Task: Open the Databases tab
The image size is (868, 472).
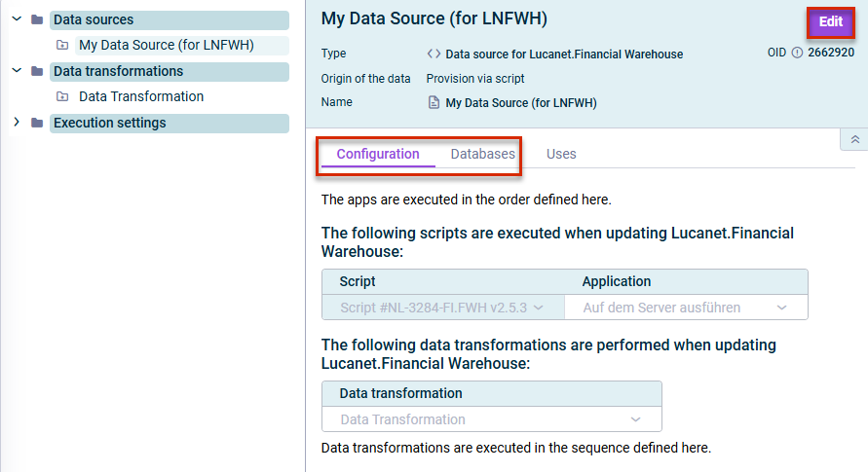Action: pos(483,154)
